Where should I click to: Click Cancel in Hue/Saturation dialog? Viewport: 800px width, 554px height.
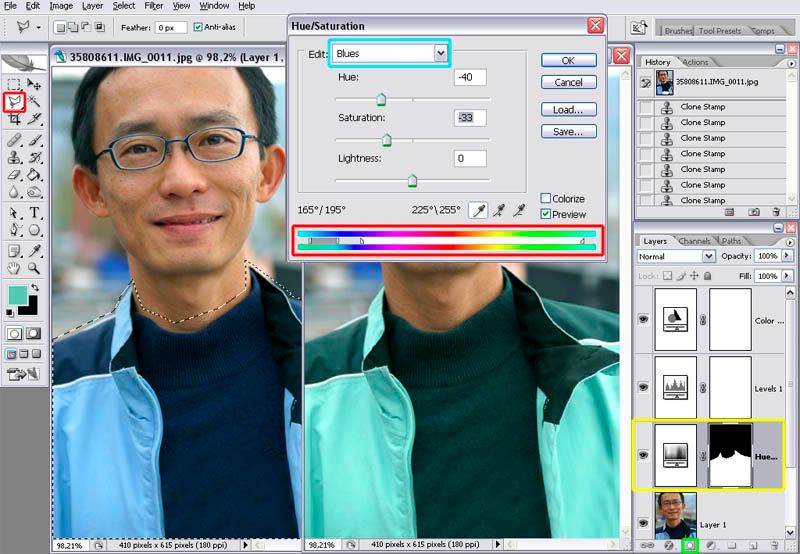[568, 82]
